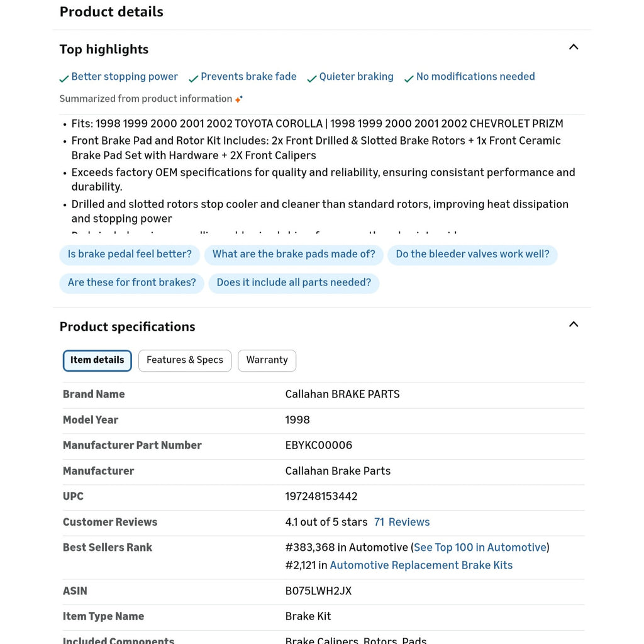Click the checkmark next to Better stopping power
Viewport: 644px width, 644px height.
tap(64, 79)
